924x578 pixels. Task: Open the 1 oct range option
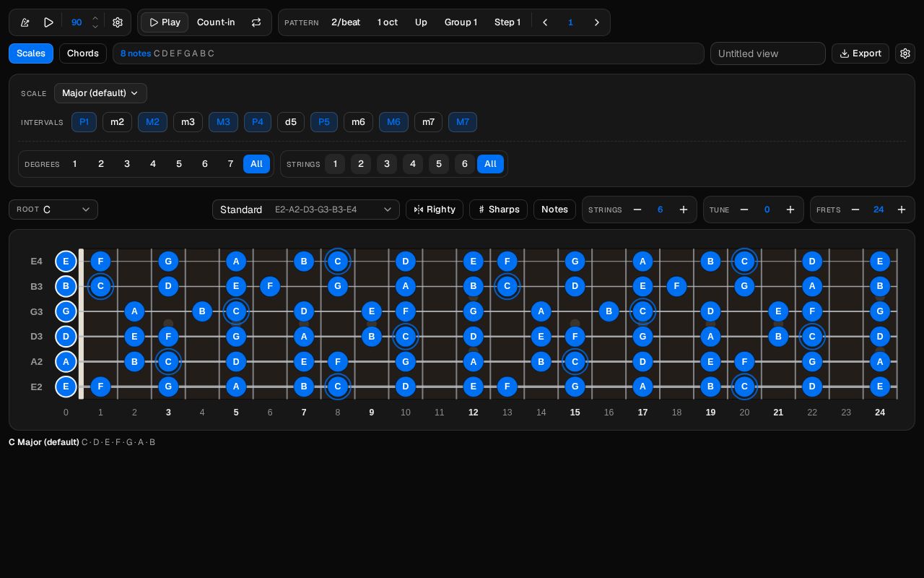click(x=388, y=22)
